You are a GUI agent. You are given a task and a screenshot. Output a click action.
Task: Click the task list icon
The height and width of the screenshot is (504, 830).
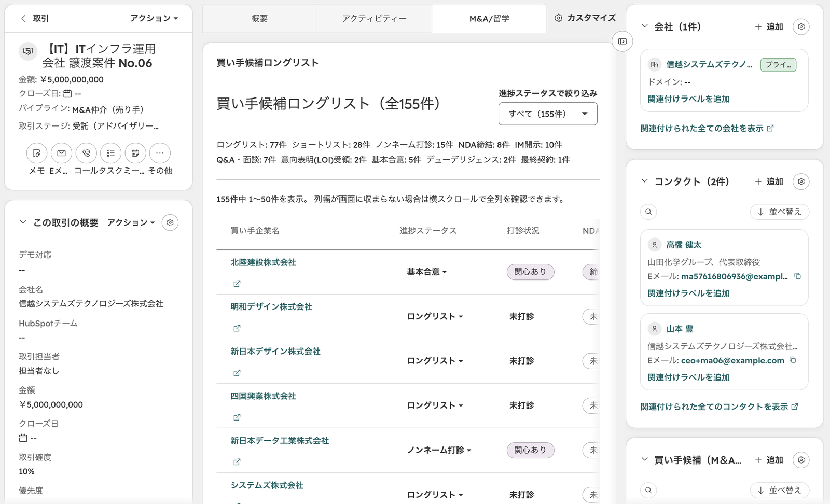tap(110, 153)
